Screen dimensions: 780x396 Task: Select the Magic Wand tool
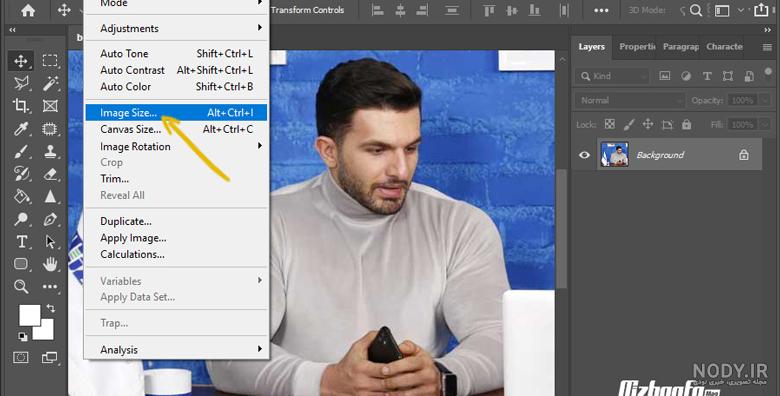point(50,83)
